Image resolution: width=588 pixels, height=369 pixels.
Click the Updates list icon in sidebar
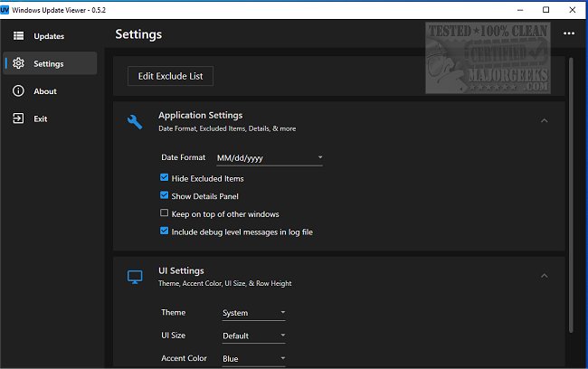coord(18,36)
